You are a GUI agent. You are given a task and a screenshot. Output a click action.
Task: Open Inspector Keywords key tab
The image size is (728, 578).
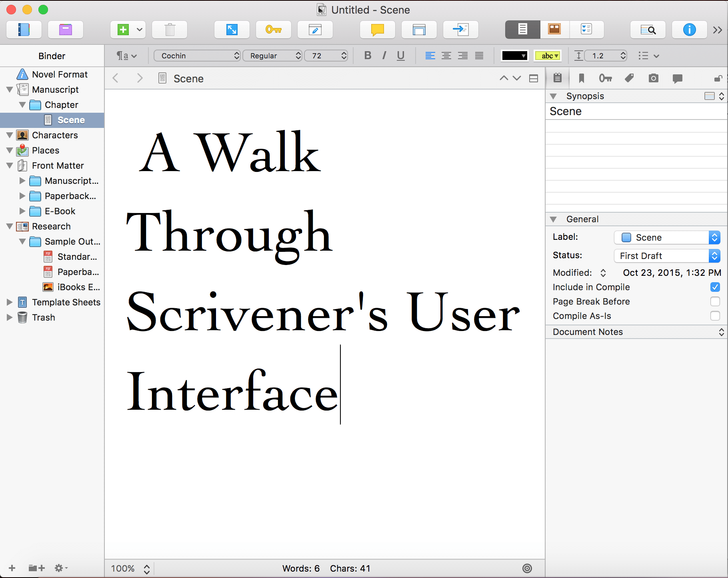coord(606,78)
